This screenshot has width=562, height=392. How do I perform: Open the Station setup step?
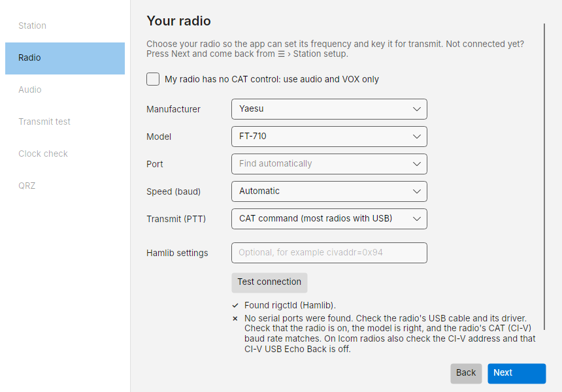pyautogui.click(x=65, y=25)
